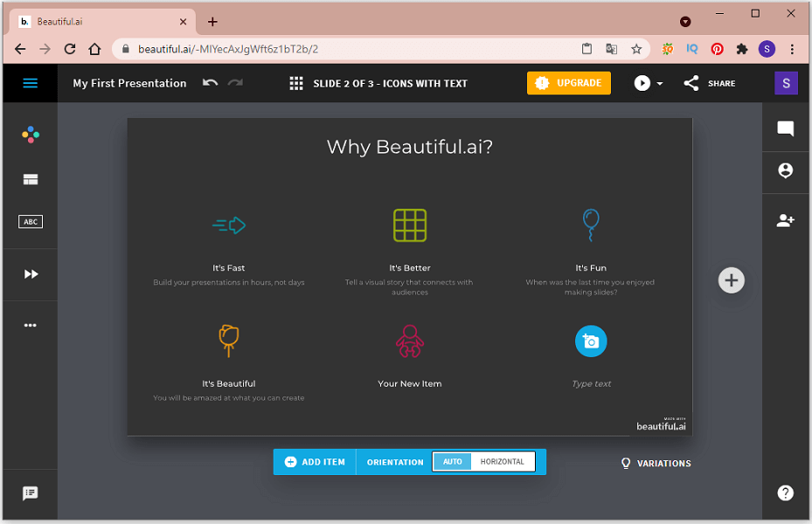Click 'Build your presentations in hours' text

(228, 282)
